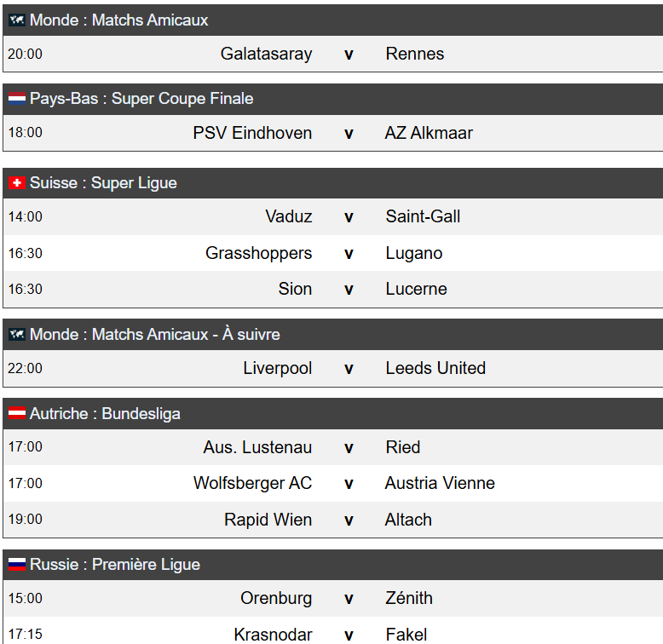Image resolution: width=663 pixels, height=644 pixels.
Task: Select the Rapid Wien v Altach row
Action: [332, 520]
